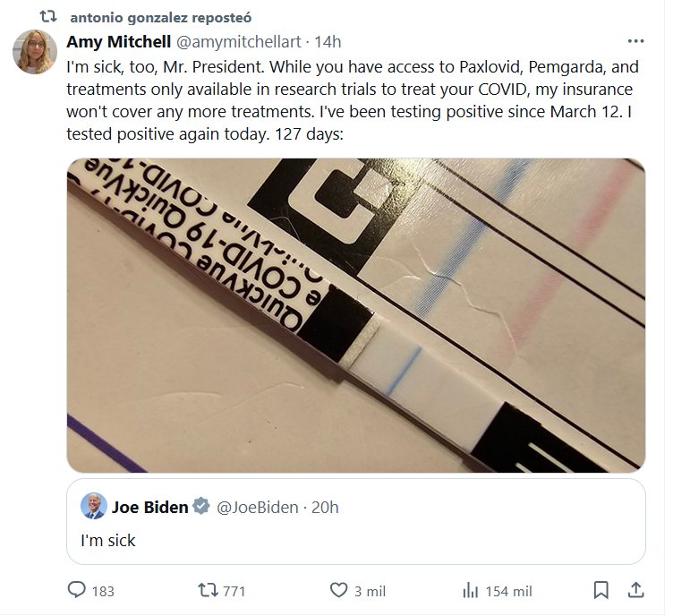Open the view analytics bar chart icon
The height and width of the screenshot is (616, 673).
coord(470,591)
